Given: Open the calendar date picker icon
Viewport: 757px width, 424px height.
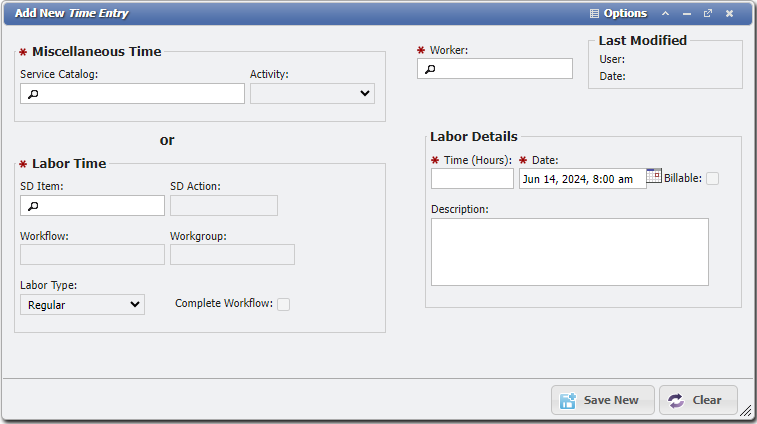Looking at the screenshot, I should coord(654,176).
